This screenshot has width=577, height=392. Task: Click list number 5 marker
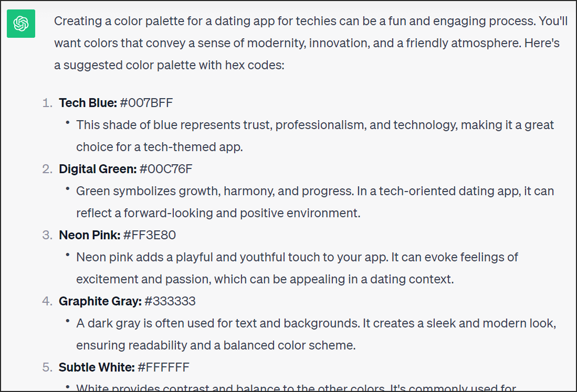pyautogui.click(x=47, y=367)
